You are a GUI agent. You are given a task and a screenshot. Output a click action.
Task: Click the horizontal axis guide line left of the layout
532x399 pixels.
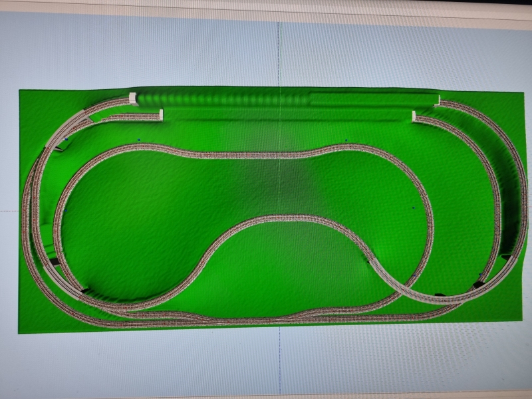[9, 211]
